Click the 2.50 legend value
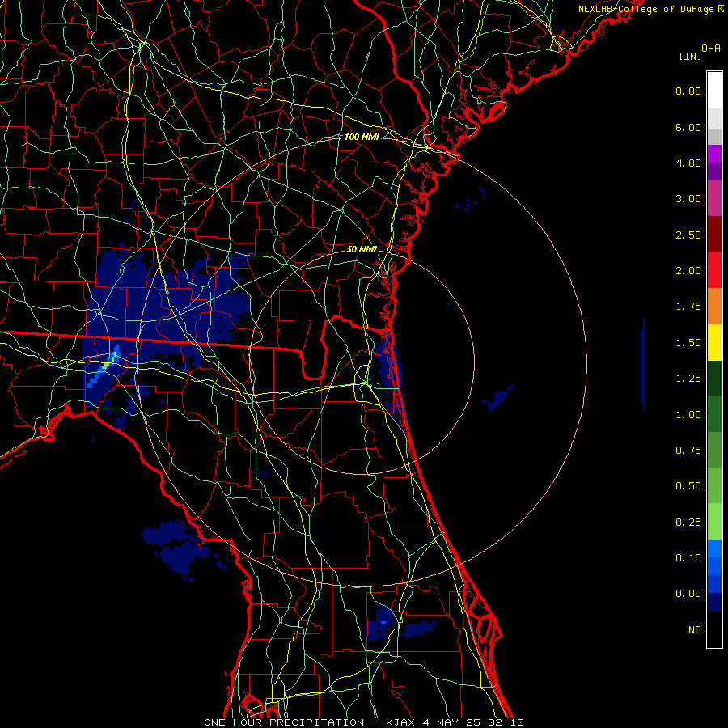This screenshot has height=728, width=728. [688, 235]
